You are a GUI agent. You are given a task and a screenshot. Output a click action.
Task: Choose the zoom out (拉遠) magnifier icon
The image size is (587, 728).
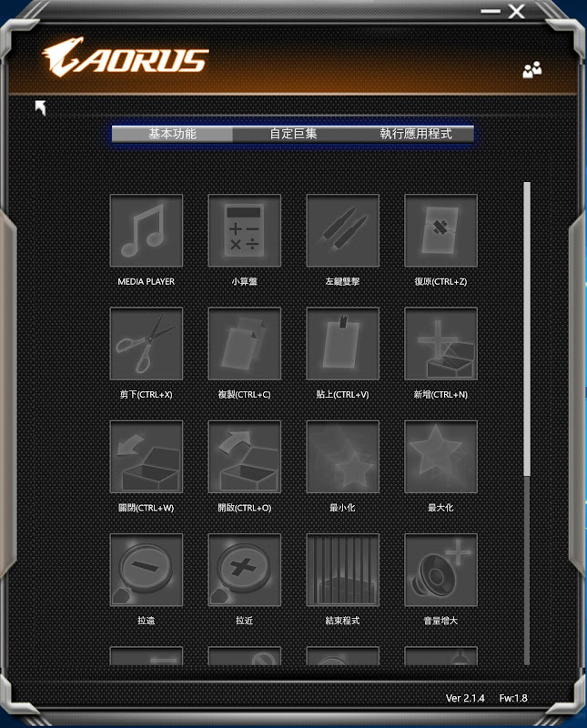(147, 570)
